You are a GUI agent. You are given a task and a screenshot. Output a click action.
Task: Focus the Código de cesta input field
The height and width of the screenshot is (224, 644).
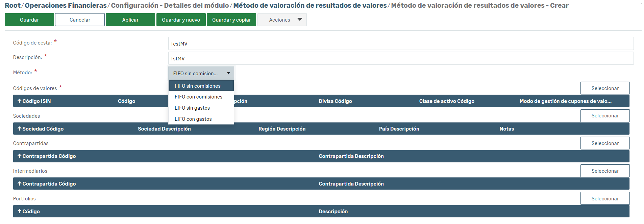(401, 44)
